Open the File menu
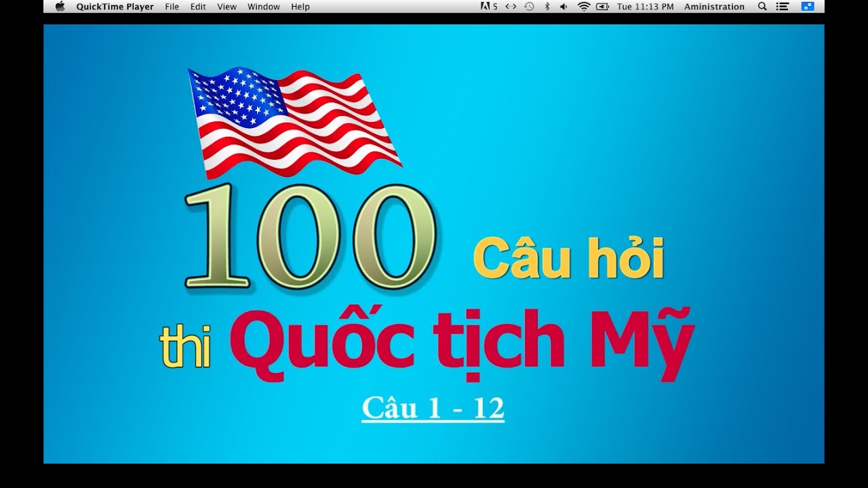 click(x=172, y=7)
